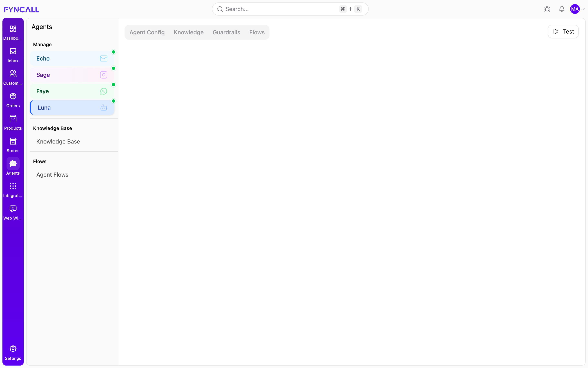Open the Integrations grid icon

[x=13, y=186]
